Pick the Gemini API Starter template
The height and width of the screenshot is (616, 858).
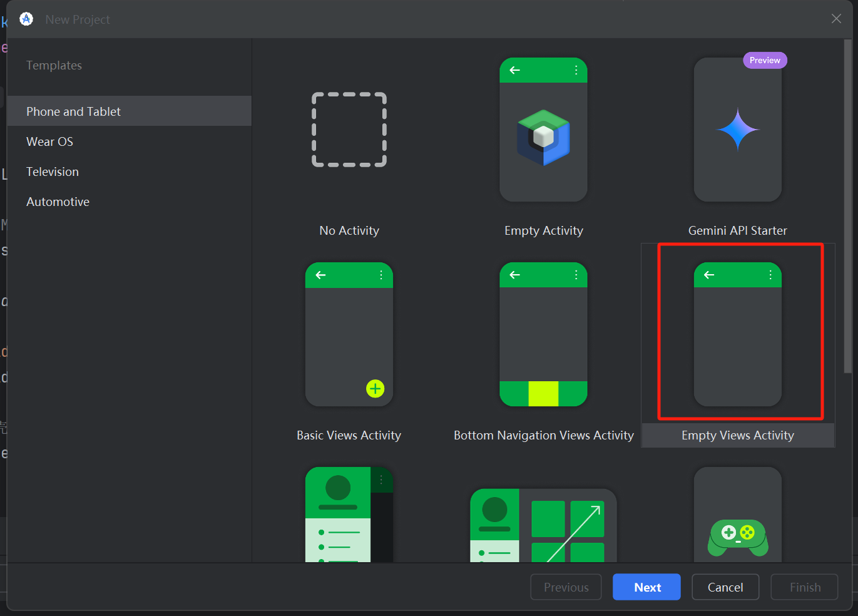738,130
